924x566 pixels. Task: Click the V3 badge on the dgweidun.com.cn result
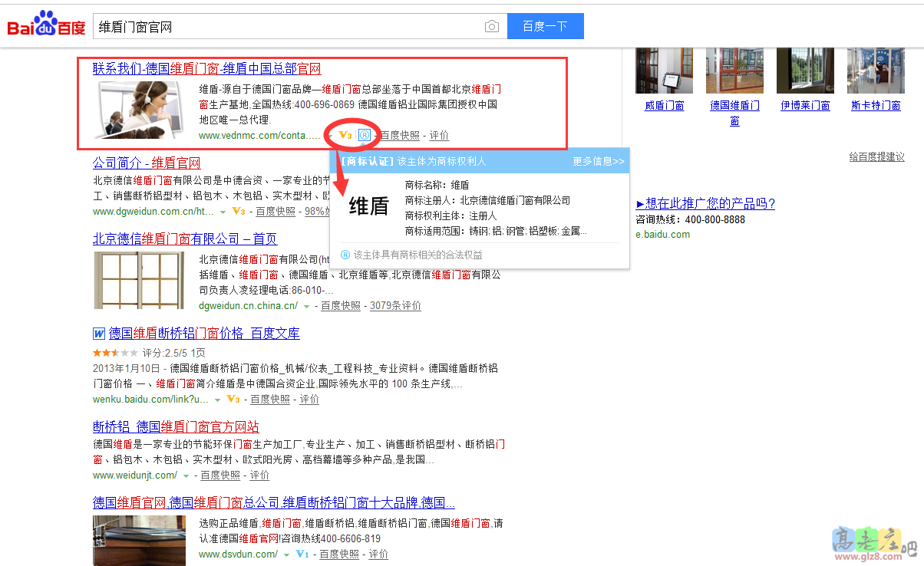pos(238,211)
